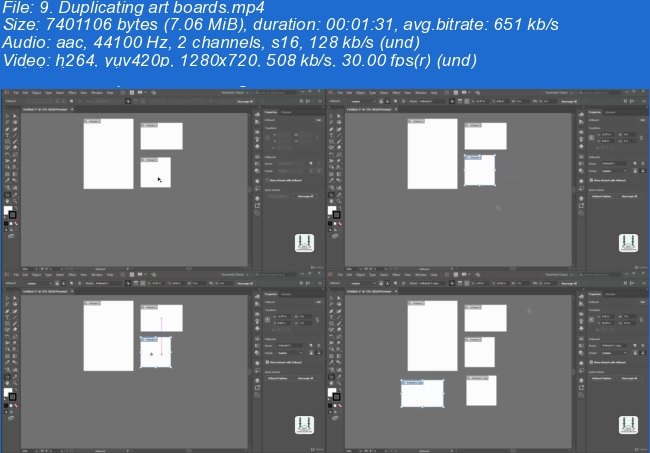Select Properties tab in top-left frame

coord(270,112)
